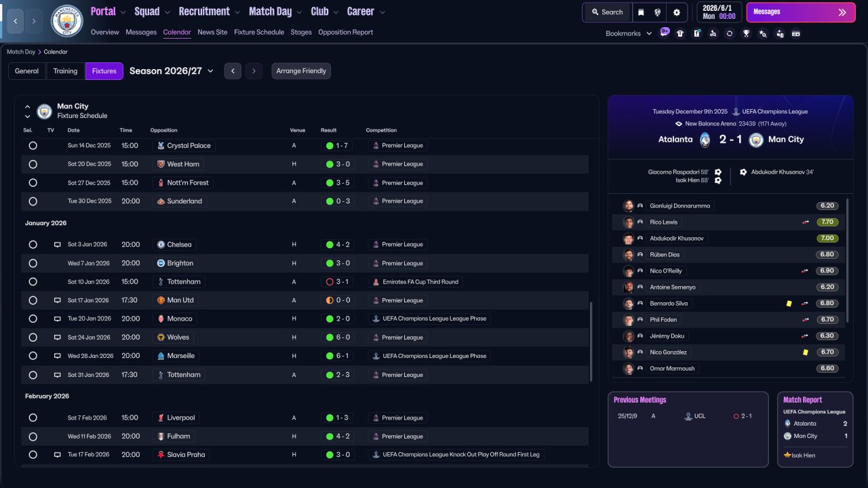Click the Match Day breadcrumb link

point(21,52)
